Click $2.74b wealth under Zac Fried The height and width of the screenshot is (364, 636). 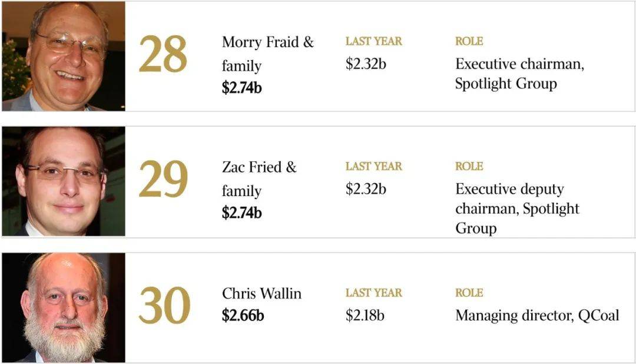(x=242, y=213)
